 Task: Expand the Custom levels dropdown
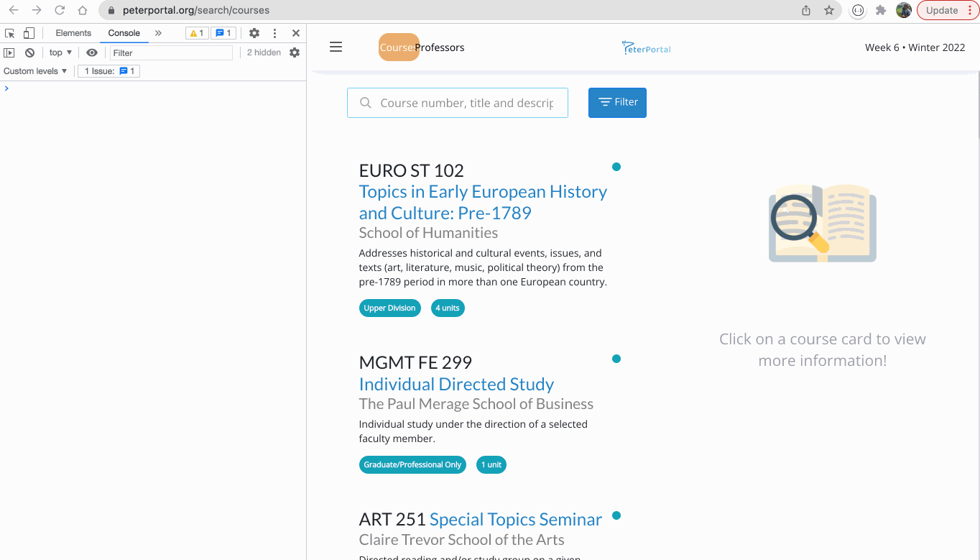[x=36, y=70]
